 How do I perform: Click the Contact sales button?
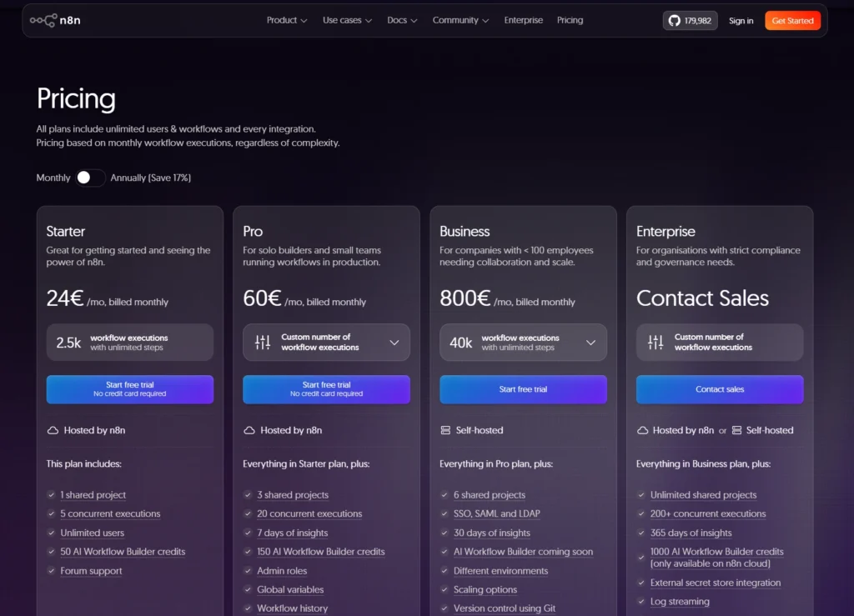(x=720, y=389)
